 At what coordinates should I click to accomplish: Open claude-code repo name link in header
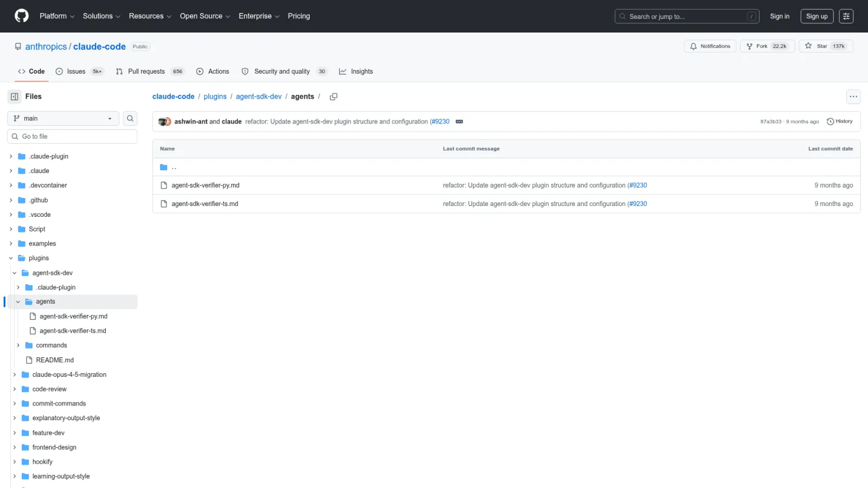99,47
